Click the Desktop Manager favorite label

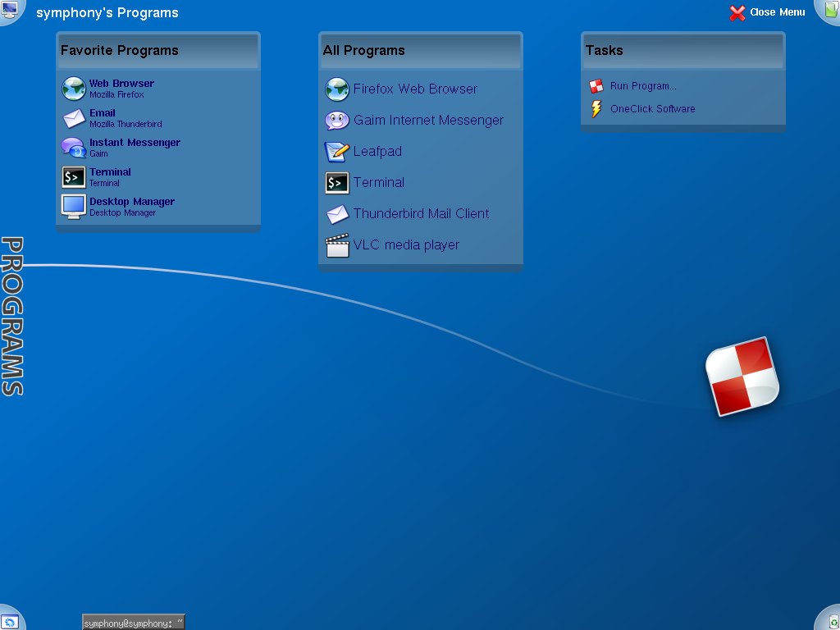coord(132,202)
